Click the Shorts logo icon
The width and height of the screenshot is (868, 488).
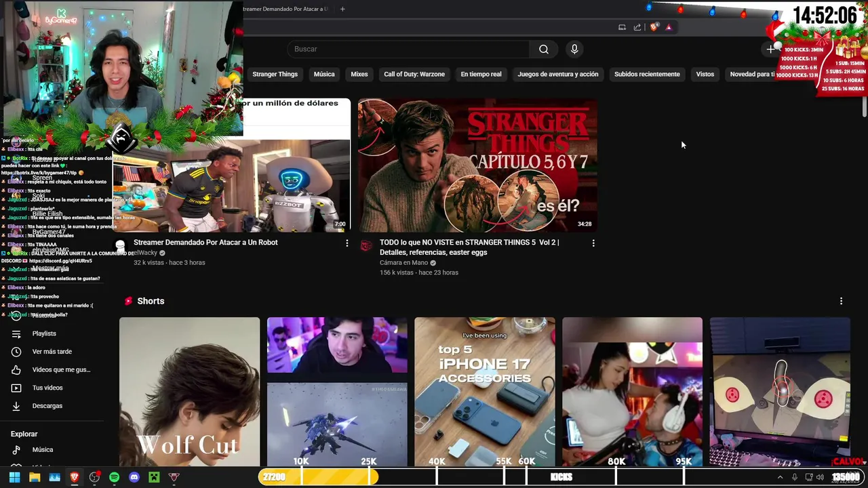(x=127, y=301)
